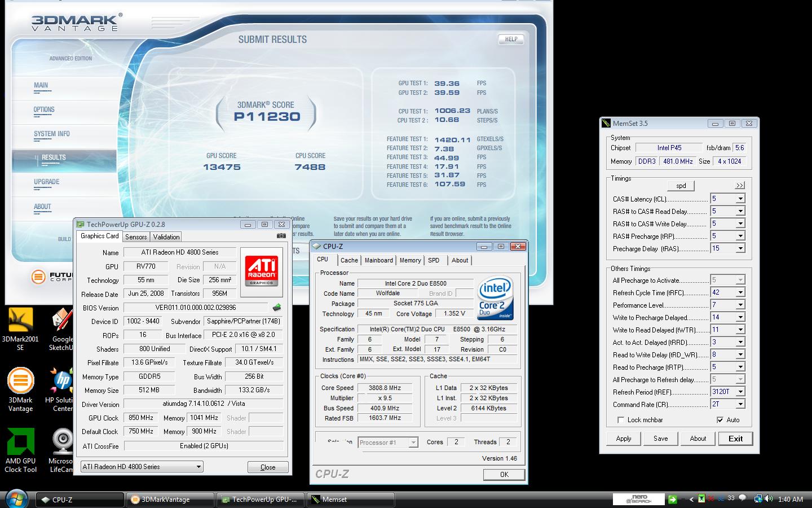Viewport: 812px width, 508px height.
Task: Open Write to Precharge Delayed dropdown
Action: pyautogui.click(x=740, y=317)
